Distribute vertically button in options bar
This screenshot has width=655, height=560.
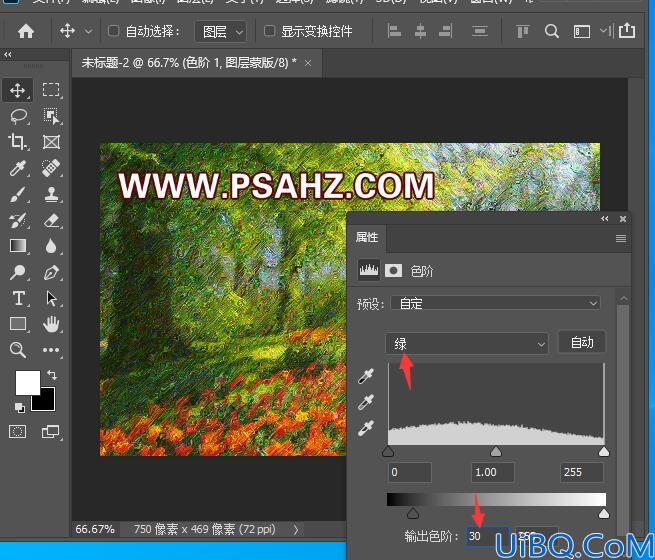pos(480,31)
